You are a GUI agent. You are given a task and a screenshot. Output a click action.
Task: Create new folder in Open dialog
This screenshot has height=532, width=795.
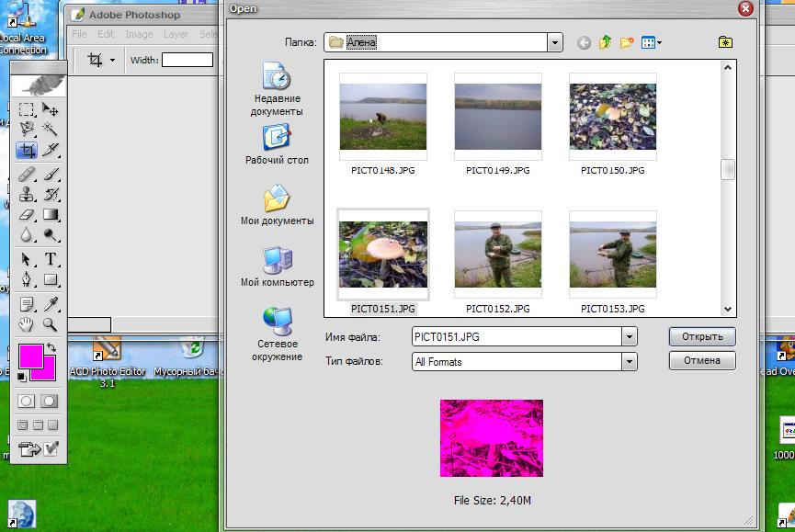[628, 42]
